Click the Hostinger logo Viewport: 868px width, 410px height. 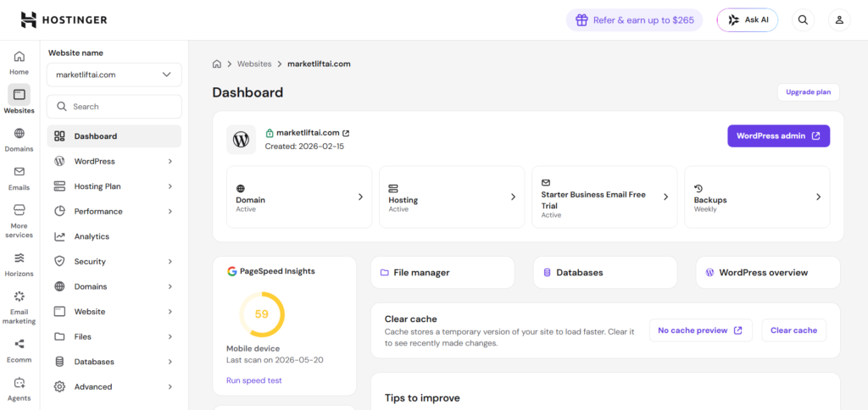point(64,20)
